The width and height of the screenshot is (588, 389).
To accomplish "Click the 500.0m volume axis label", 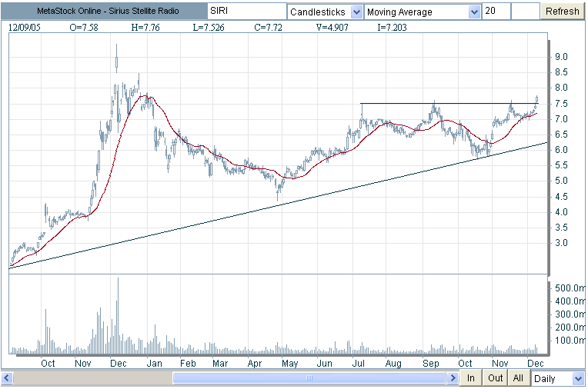I will (570, 288).
